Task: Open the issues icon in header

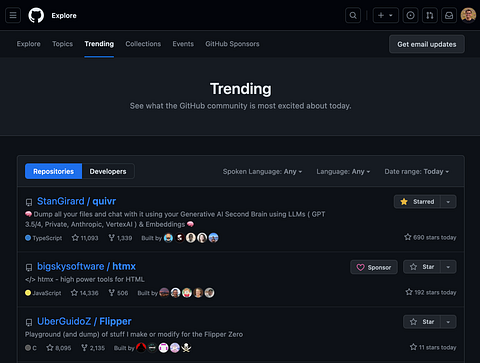Action: coord(411,15)
